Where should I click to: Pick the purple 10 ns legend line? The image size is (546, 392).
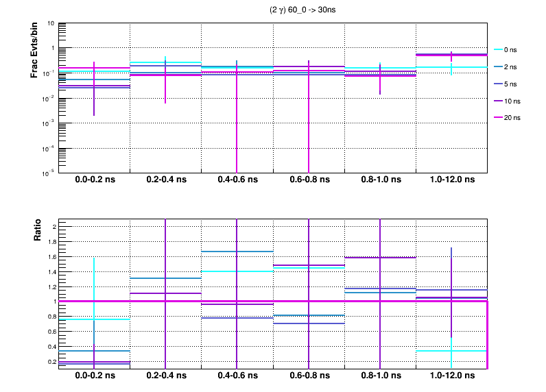(495, 101)
